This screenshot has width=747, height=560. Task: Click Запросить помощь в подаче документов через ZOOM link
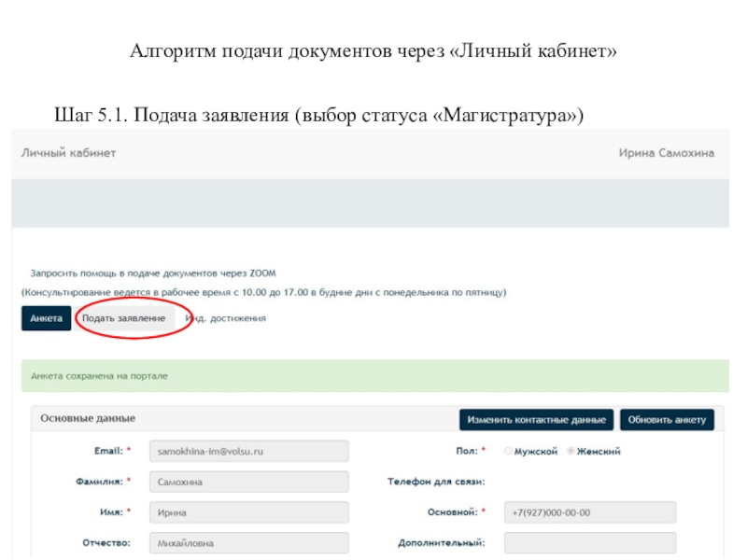coord(153,273)
